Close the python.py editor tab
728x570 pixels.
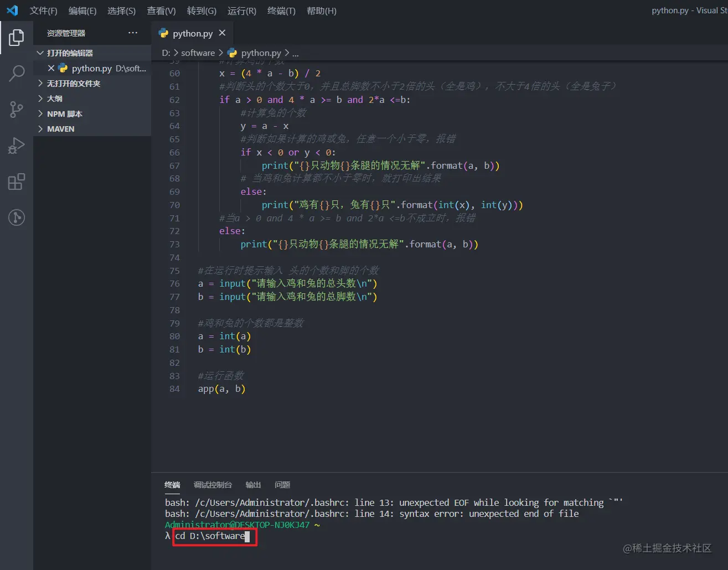(x=222, y=33)
